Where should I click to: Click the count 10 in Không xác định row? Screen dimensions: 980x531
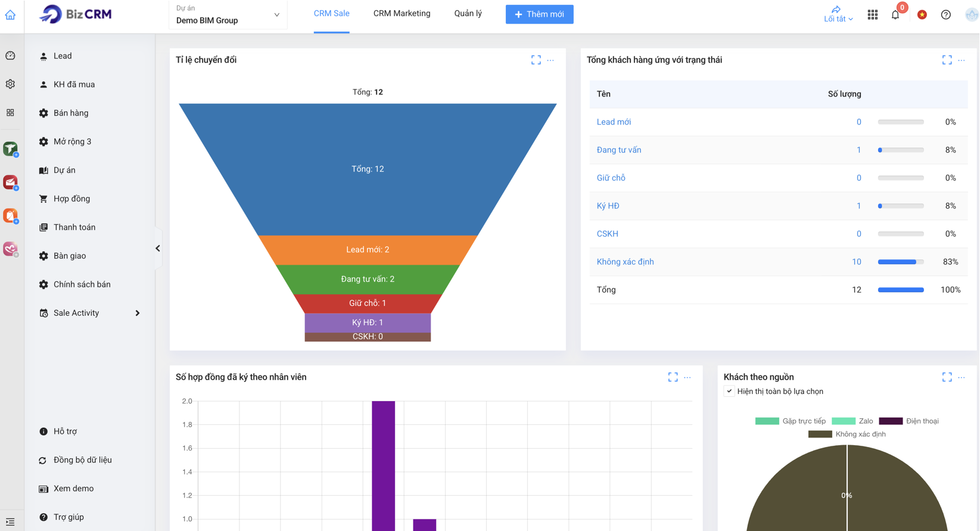pos(856,262)
